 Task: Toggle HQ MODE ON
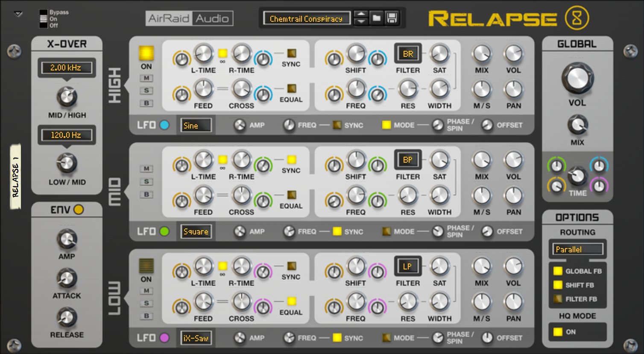(558, 332)
